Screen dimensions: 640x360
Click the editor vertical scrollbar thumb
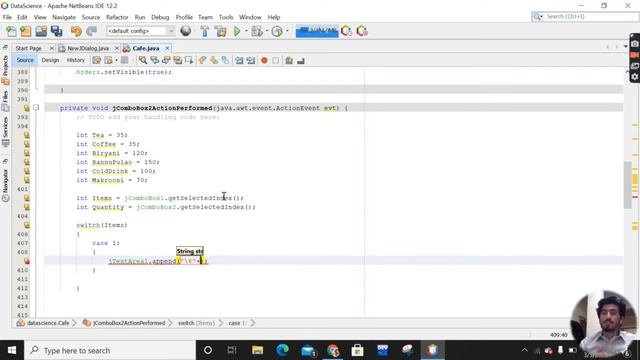tap(627, 185)
